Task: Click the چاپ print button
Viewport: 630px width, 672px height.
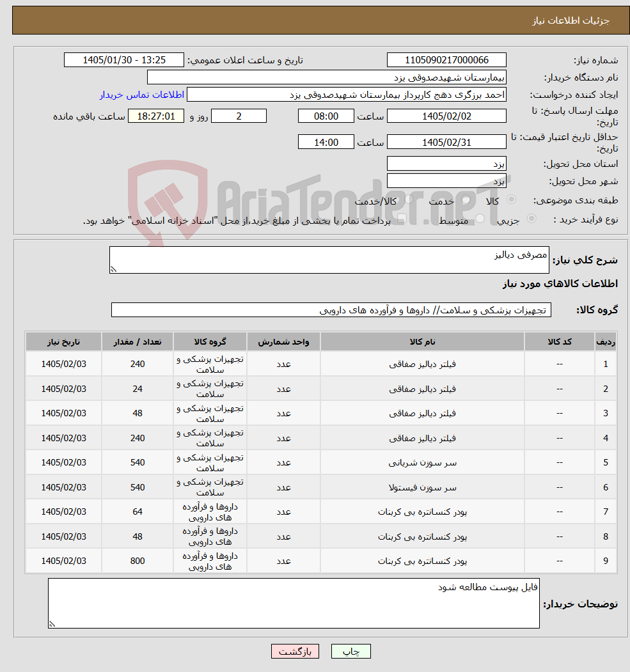Action: [x=351, y=652]
